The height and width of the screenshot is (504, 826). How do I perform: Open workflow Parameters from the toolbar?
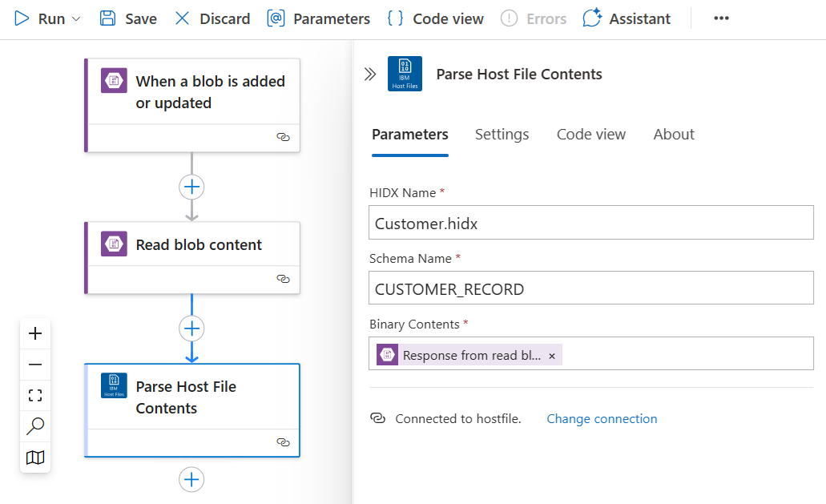coord(319,18)
